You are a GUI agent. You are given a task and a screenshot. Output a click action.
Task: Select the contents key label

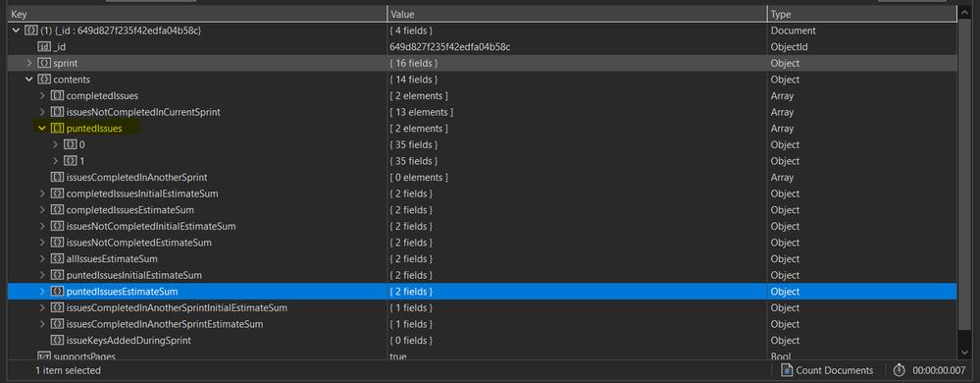pos(72,80)
